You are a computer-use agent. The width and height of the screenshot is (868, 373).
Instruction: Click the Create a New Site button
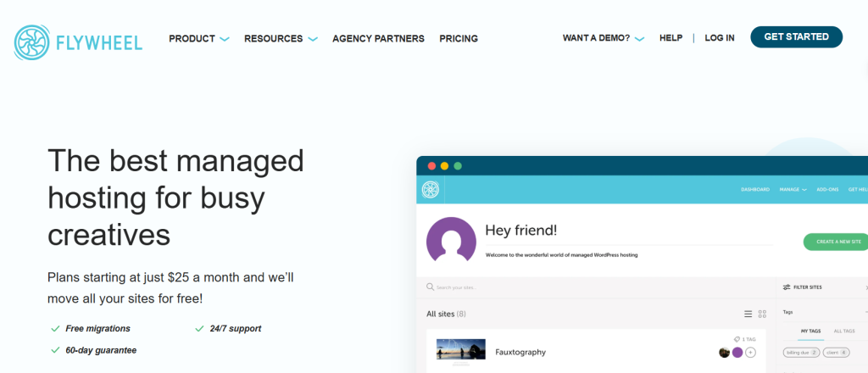pos(836,242)
